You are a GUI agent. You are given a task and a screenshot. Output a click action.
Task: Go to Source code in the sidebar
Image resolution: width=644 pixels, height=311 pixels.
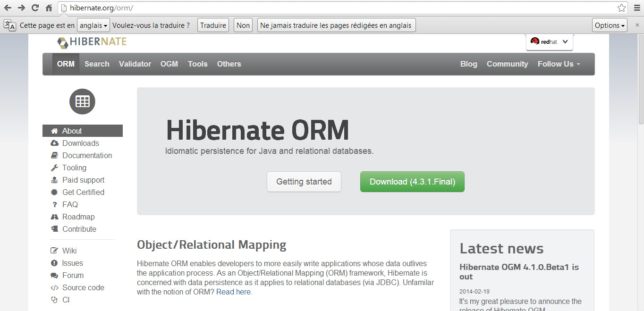(83, 287)
